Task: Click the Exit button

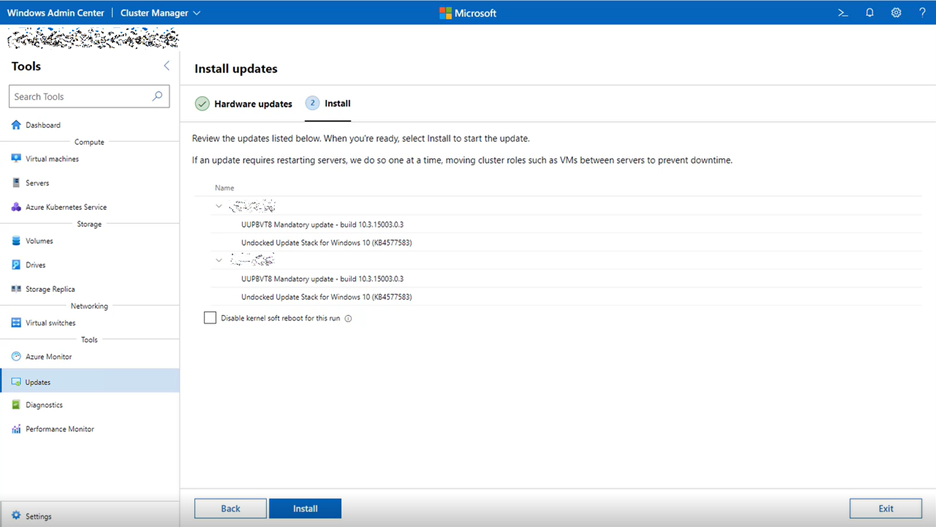Action: tap(885, 508)
